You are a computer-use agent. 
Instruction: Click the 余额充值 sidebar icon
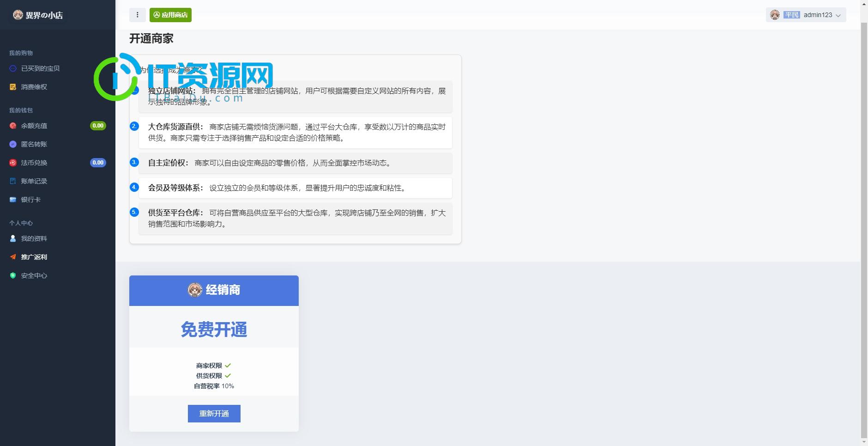coord(13,126)
